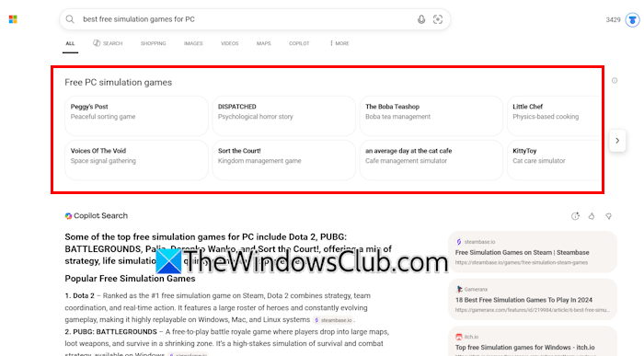Start voice search with microphone icon
Viewport: 644px width, 356px height.
coord(421,19)
